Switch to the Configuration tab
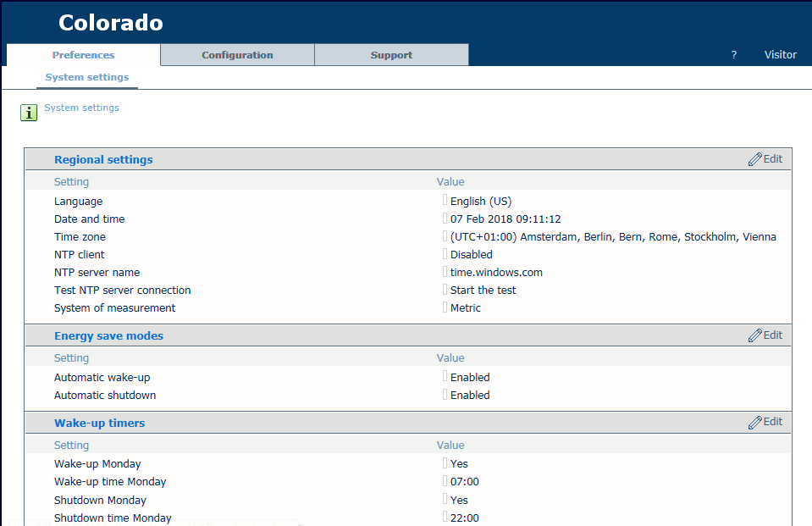This screenshot has height=526, width=812. 237,55
